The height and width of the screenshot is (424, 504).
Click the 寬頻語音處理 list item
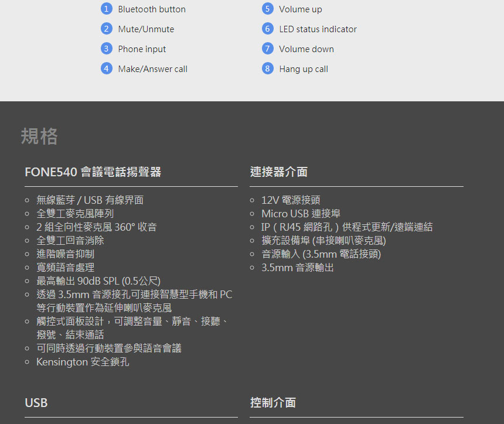point(64,267)
